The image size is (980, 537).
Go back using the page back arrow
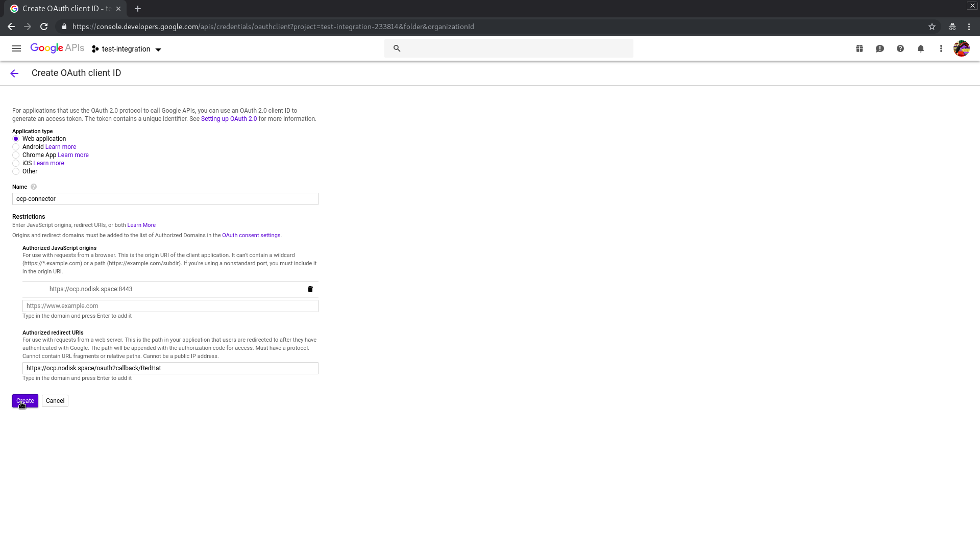[x=14, y=73]
